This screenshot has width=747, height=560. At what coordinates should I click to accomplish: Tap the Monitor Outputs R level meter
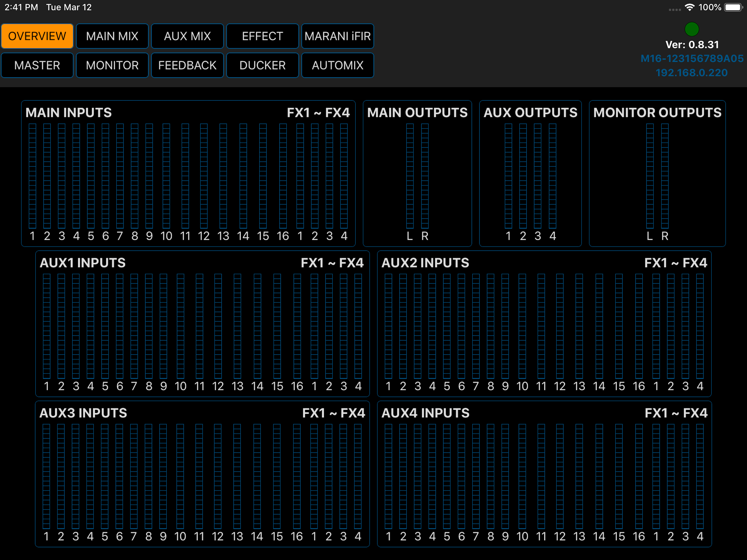(x=665, y=176)
